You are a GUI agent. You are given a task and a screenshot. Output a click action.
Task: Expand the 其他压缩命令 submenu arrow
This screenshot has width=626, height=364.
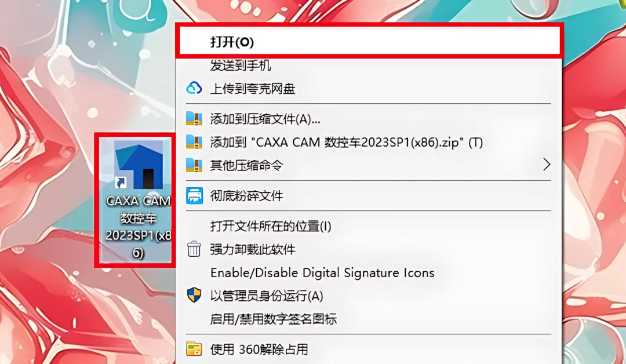(x=547, y=165)
